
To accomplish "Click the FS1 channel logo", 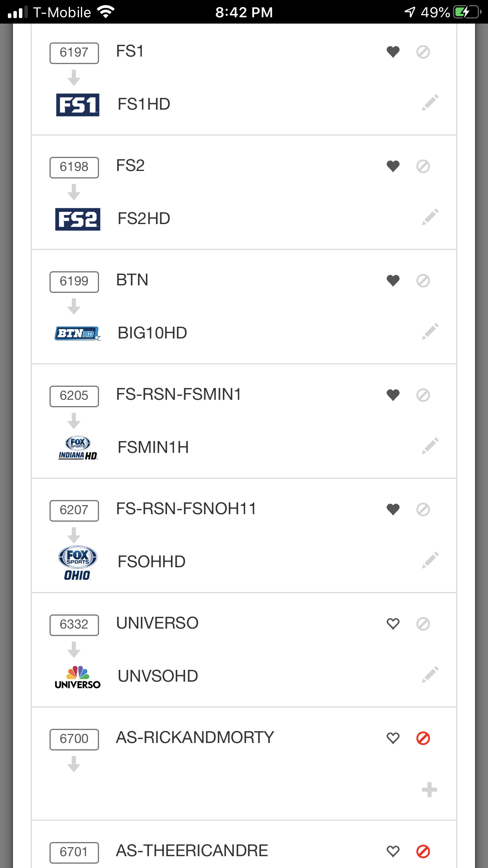I will coord(78,105).
